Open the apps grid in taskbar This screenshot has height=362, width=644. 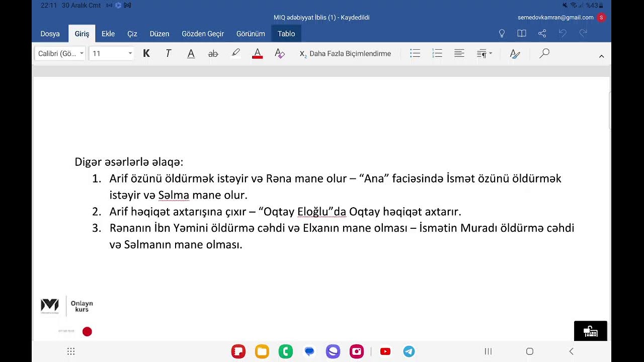pos(71,351)
